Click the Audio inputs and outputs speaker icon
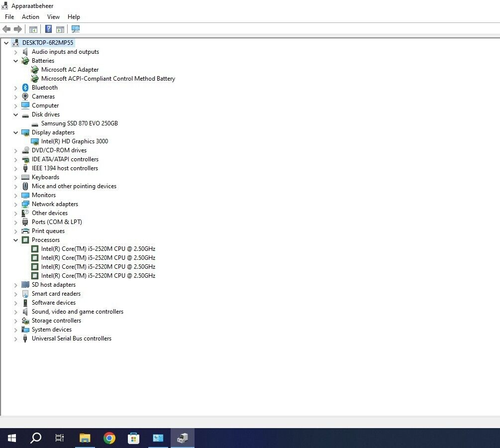Viewport: 500px width, 448px height. [25, 52]
